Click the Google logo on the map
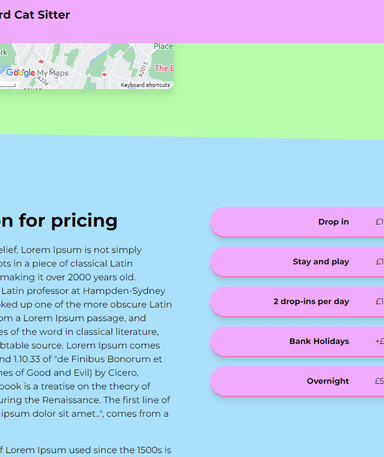This screenshot has height=457, width=384. pos(21,73)
